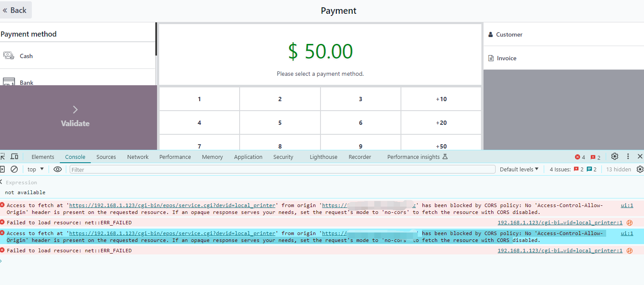Open the first ui:1 source link
The height and width of the screenshot is (285, 644).
click(x=627, y=205)
